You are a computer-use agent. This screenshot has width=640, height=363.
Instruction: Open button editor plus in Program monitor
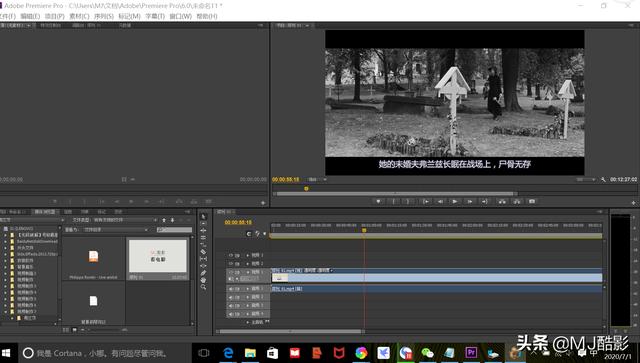[633, 203]
